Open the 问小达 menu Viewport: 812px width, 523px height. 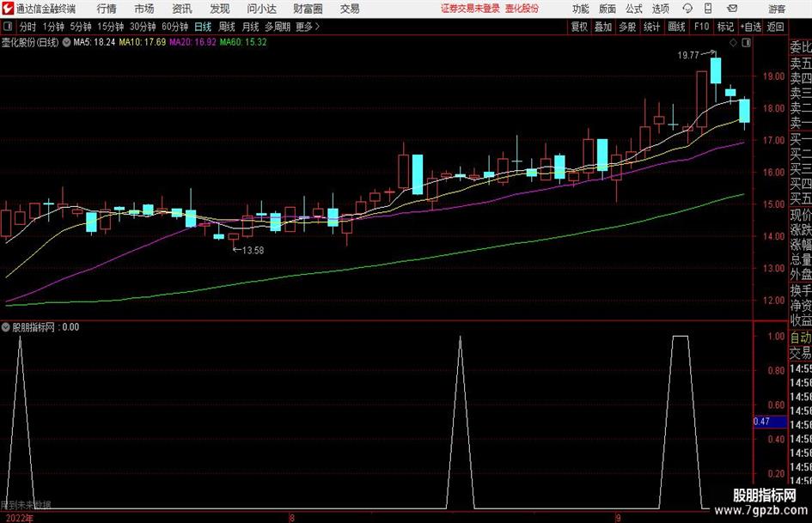(x=261, y=9)
